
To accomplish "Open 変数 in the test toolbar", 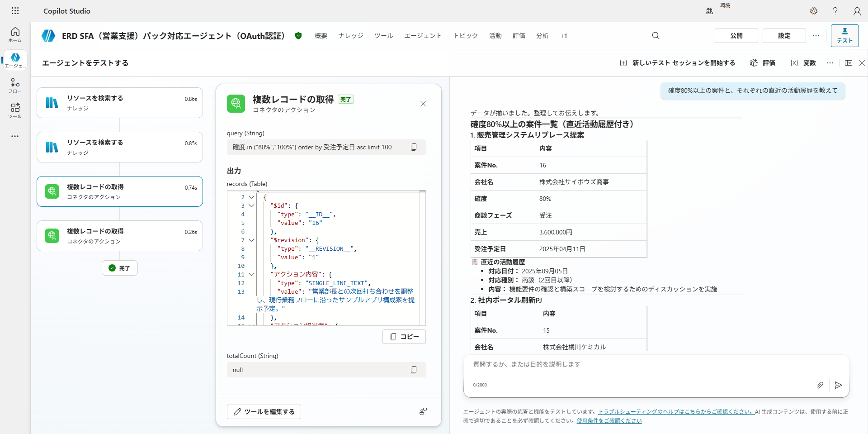I will tap(803, 63).
